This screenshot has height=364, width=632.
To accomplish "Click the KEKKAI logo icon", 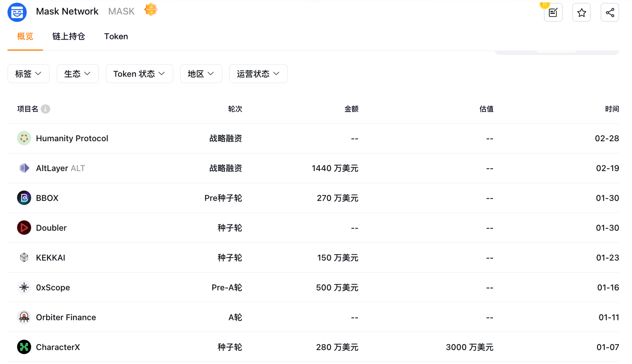I will pos(24,258).
